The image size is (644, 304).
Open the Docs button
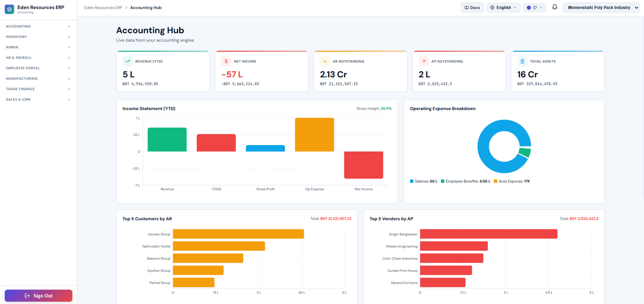click(472, 8)
